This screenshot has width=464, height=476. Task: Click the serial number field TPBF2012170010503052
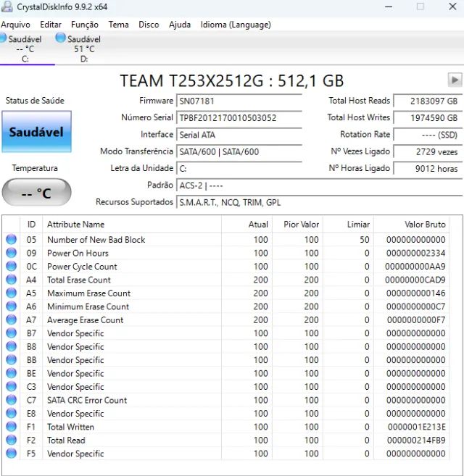click(x=239, y=118)
